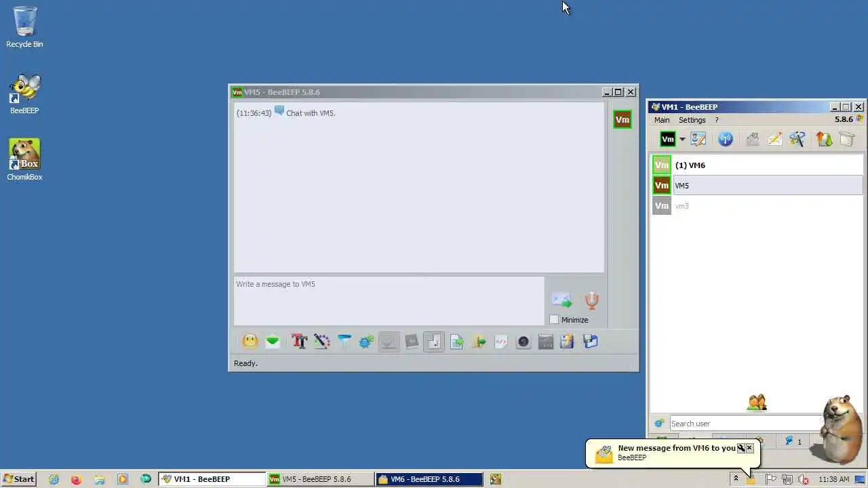Click the blue broadcast antenna icon
Screen dimensions: 868x488
coord(726,140)
